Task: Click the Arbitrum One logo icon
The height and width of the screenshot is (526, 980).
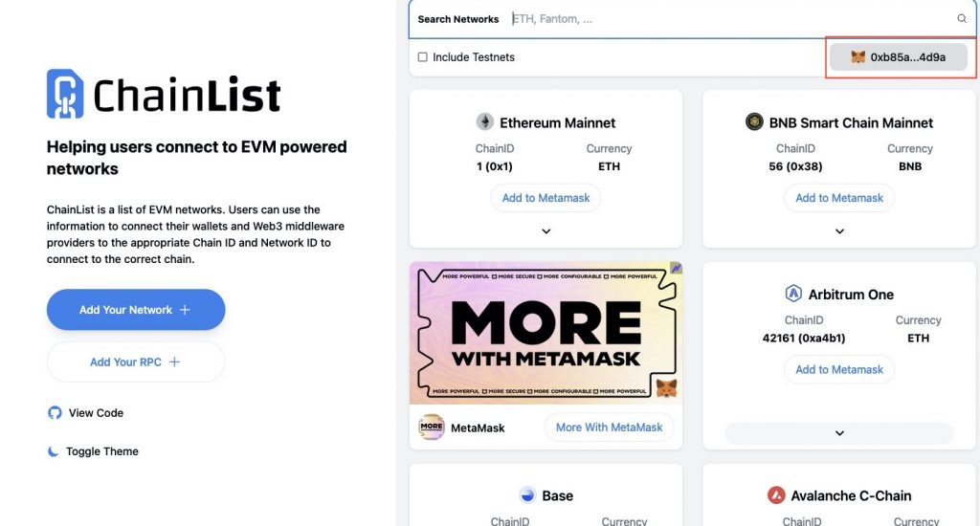Action: (x=793, y=294)
